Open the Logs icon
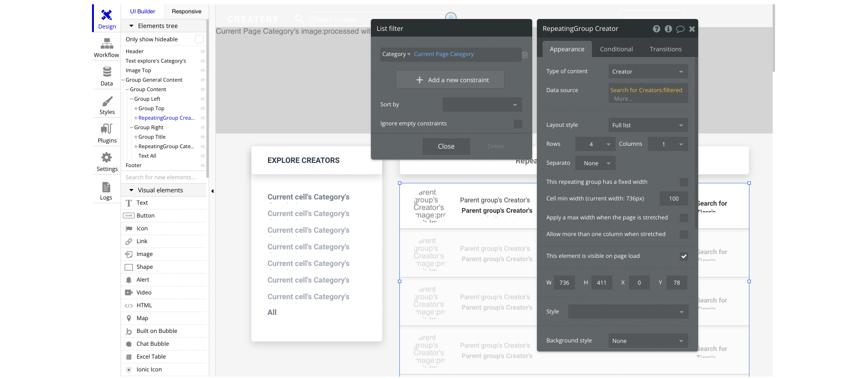Screen dimensions: 868x379 (106, 187)
